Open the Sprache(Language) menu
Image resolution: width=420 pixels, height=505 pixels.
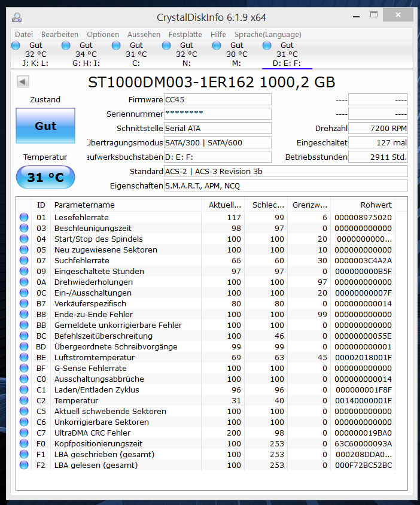[x=268, y=35]
